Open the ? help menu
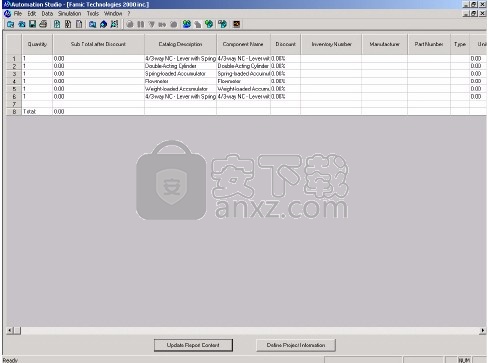The width and height of the screenshot is (488, 363). tap(129, 14)
